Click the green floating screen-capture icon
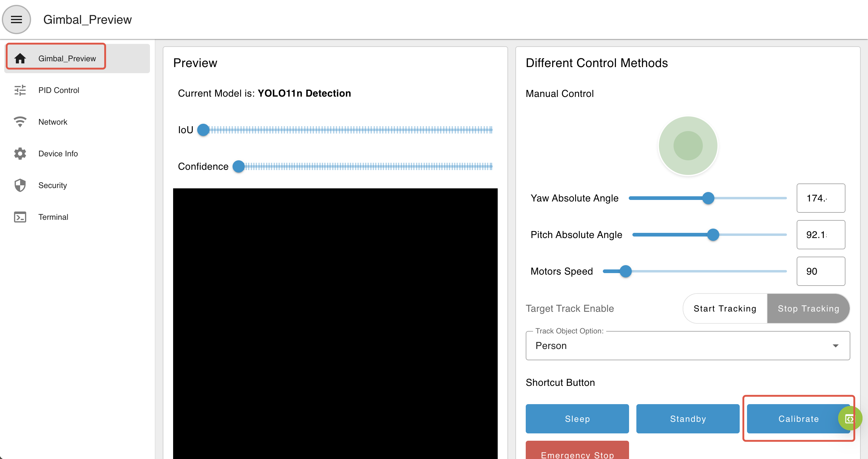Viewport: 868px width, 459px height. point(850,418)
